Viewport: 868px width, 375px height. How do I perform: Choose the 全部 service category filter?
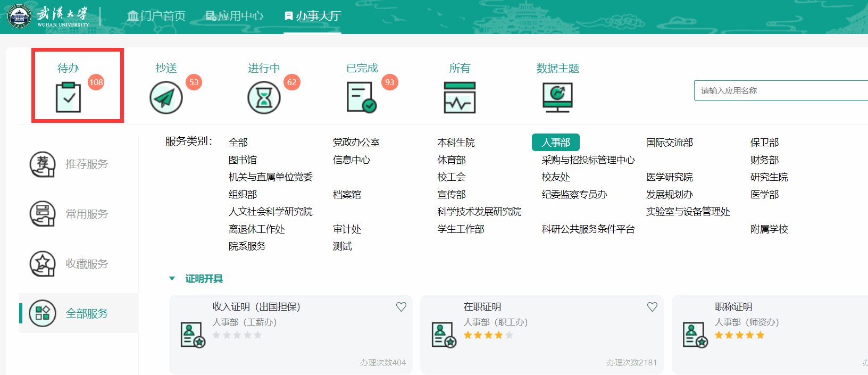point(238,143)
